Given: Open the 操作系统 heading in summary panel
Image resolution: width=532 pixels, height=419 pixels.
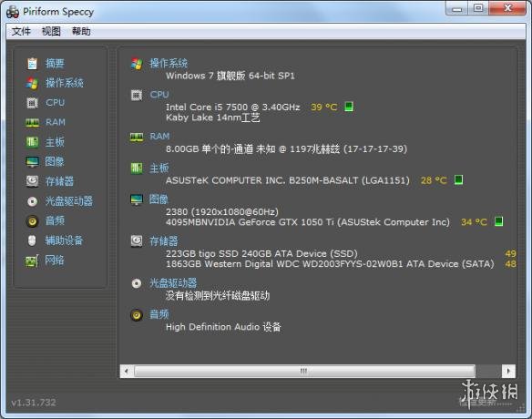Looking at the screenshot, I should (169, 64).
